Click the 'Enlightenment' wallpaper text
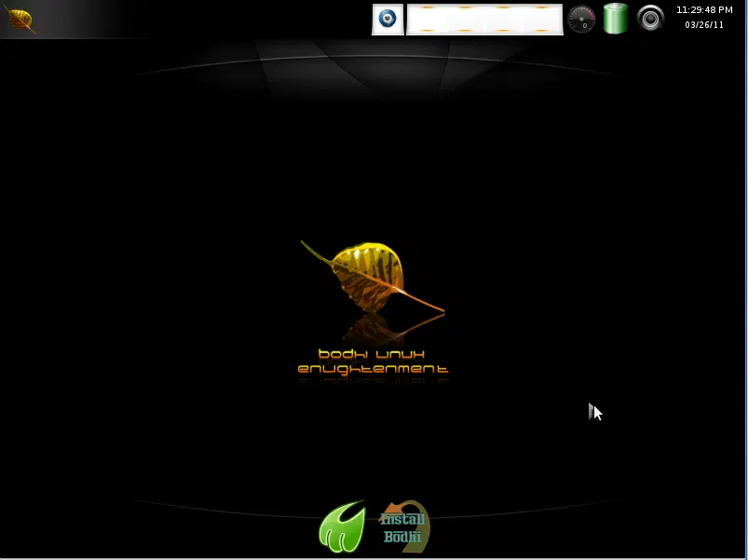This screenshot has width=748, height=560. click(x=373, y=369)
